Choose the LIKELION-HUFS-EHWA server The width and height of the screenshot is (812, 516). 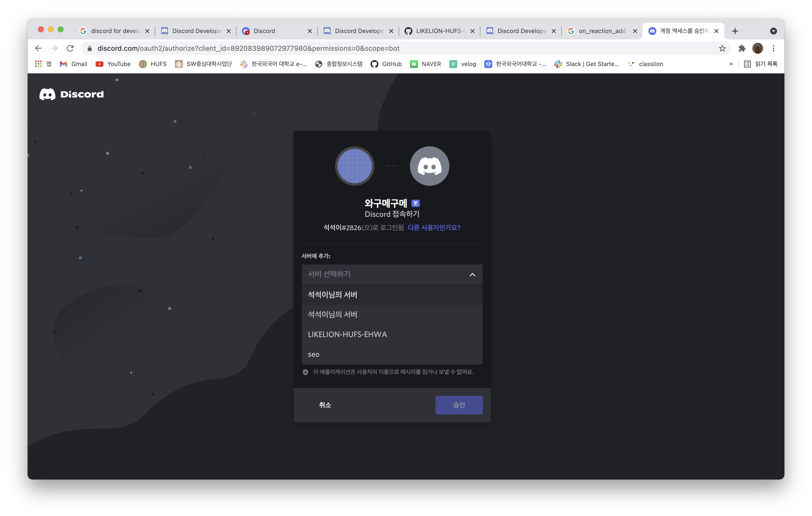(x=392, y=335)
